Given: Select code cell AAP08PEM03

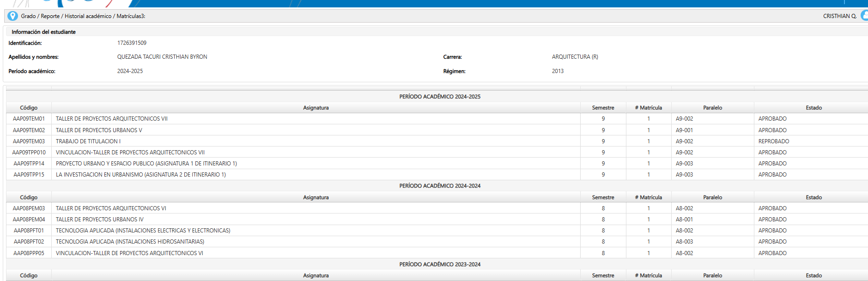Looking at the screenshot, I should tap(29, 208).
